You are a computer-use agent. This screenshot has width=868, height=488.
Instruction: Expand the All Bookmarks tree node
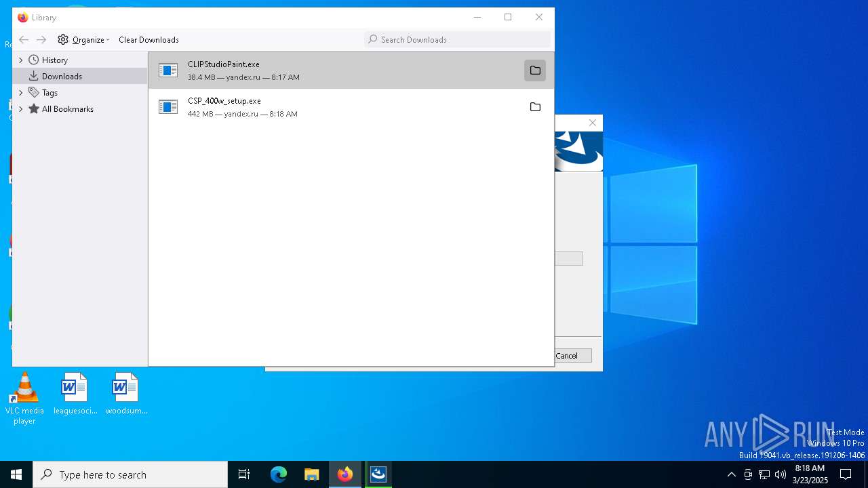click(20, 109)
